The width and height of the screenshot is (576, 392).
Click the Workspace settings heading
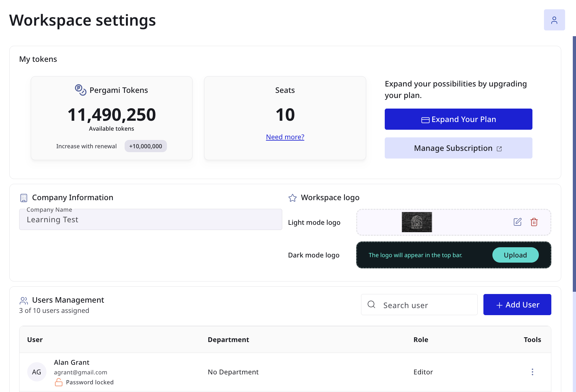[x=82, y=20]
